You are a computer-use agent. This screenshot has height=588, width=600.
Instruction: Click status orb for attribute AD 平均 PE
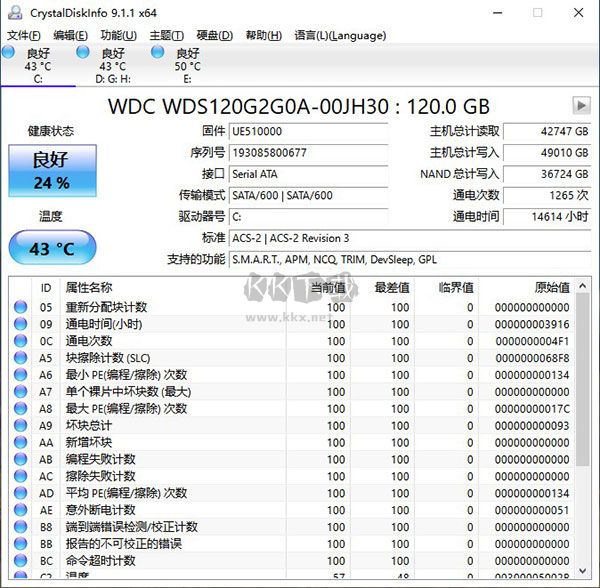coord(20,493)
